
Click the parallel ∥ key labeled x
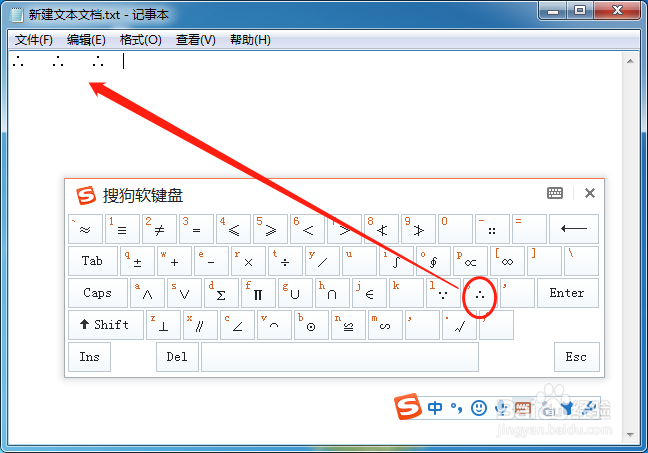coord(200,325)
